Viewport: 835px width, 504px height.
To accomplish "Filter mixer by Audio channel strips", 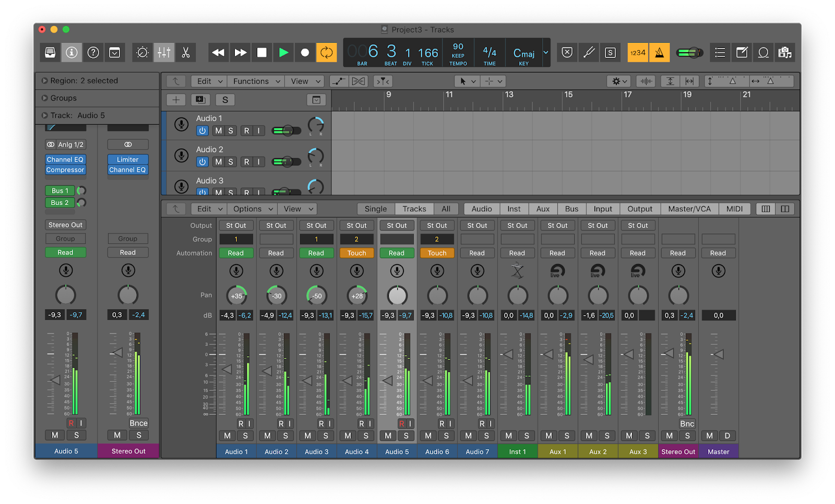I will coord(482,209).
